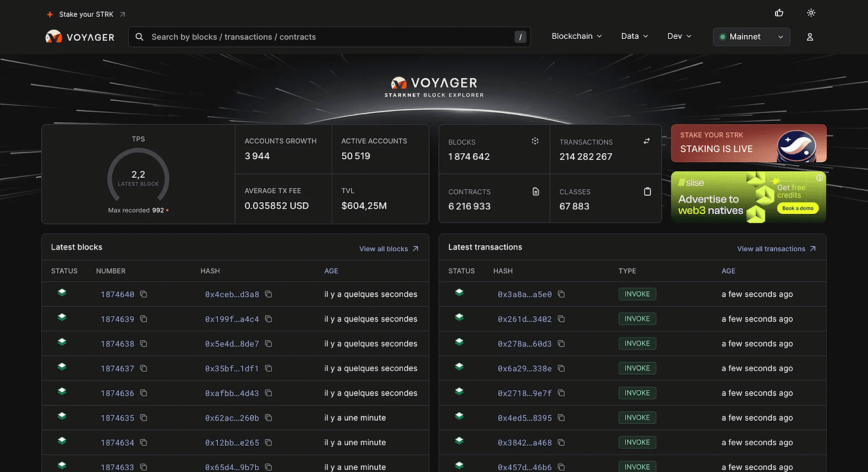Copy transaction hash 0x261d…3402
Image resolution: width=868 pixels, height=472 pixels.
click(561, 319)
